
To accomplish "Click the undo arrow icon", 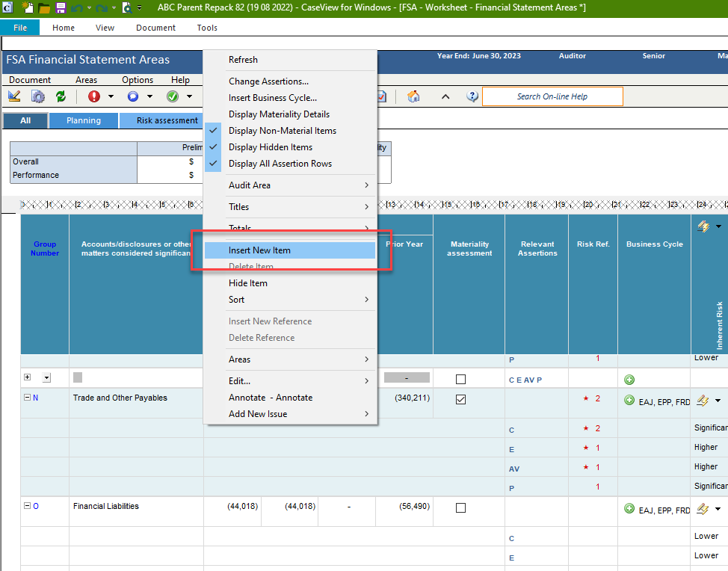I will (x=77, y=8).
